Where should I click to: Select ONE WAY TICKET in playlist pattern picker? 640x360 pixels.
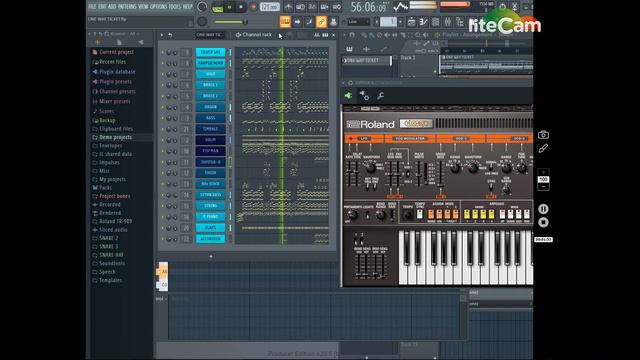[366, 60]
